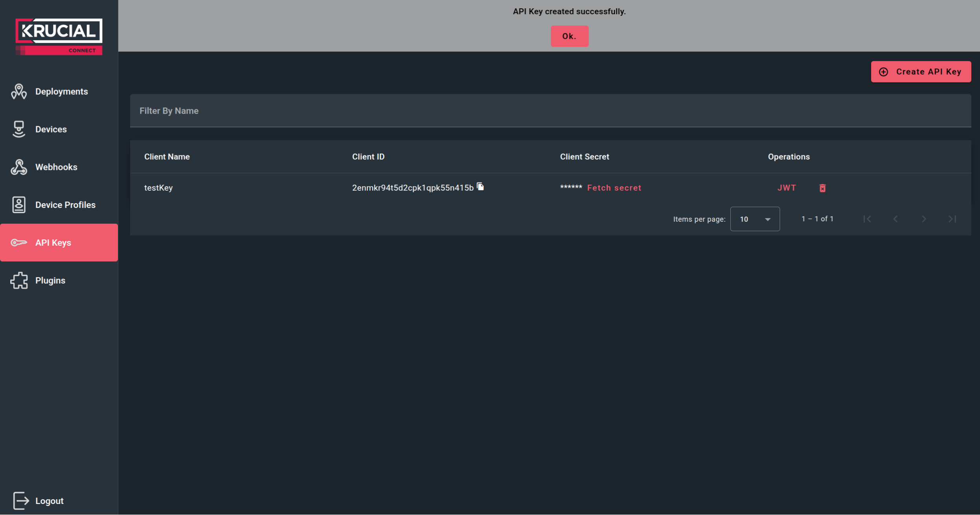This screenshot has height=515, width=980.
Task: Dismiss the success message with Ok
Action: tap(569, 36)
